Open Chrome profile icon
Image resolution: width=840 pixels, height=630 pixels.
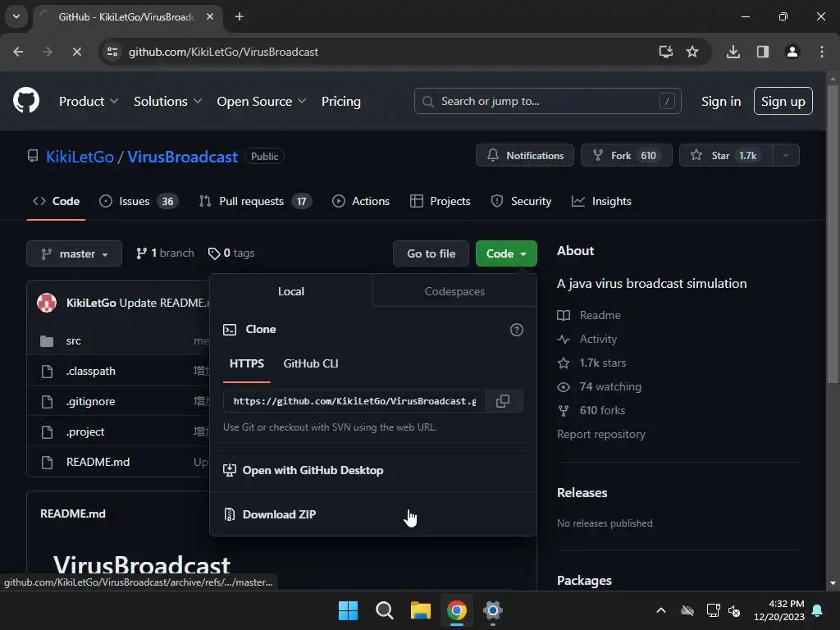tap(792, 52)
